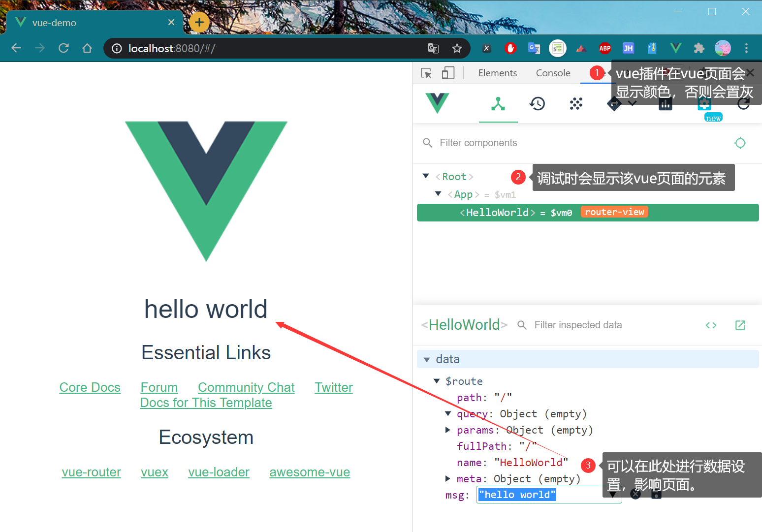Image resolution: width=762 pixels, height=532 pixels.
Task: Open the red mountain extension icon
Action: tap(581, 48)
